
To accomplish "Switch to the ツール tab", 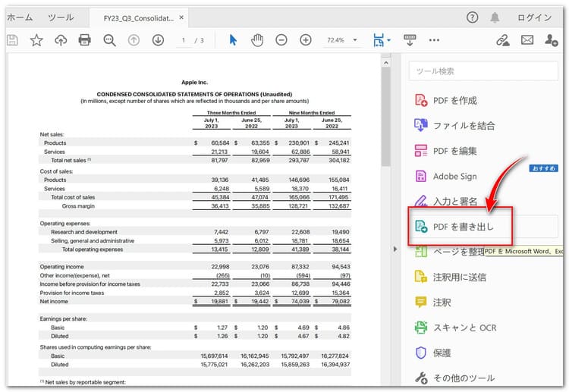I will pyautogui.click(x=61, y=17).
